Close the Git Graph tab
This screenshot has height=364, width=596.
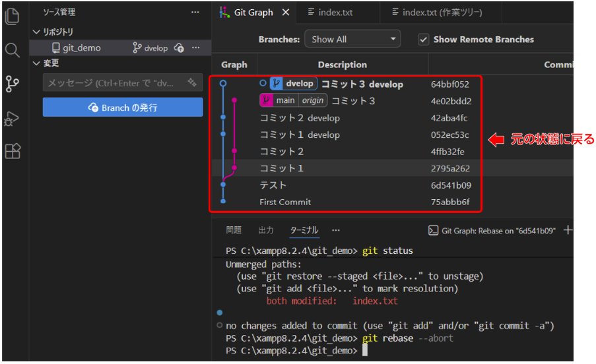click(x=286, y=13)
